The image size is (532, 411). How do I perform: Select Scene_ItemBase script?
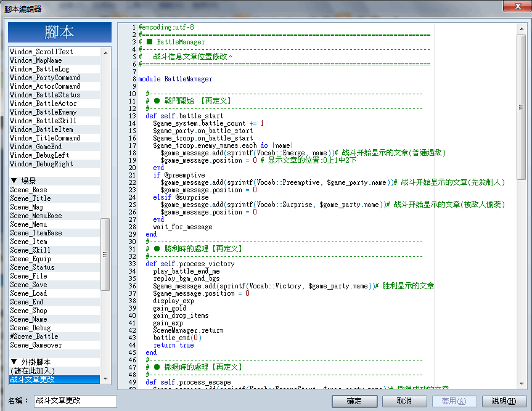pos(54,233)
